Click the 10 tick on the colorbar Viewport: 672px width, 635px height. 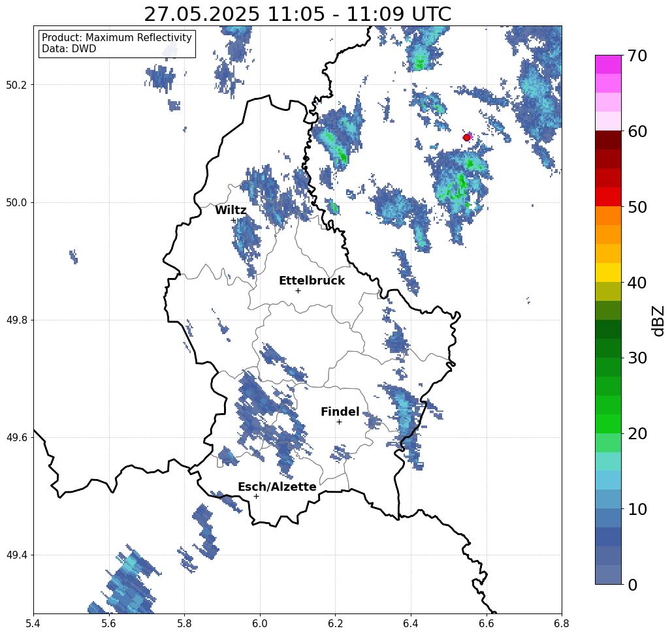coord(637,509)
